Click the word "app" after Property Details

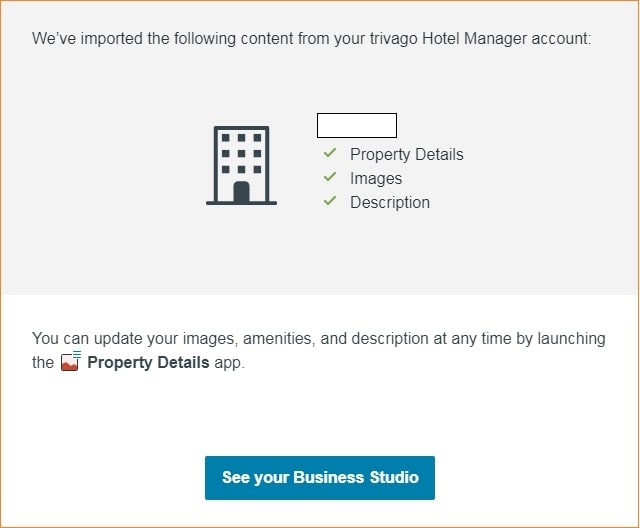click(x=229, y=362)
